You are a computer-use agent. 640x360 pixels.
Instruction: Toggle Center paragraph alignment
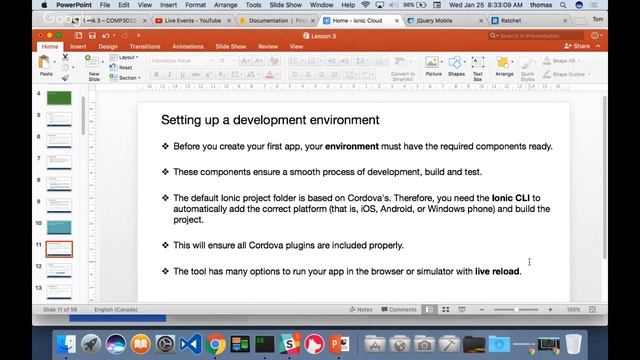[308, 74]
